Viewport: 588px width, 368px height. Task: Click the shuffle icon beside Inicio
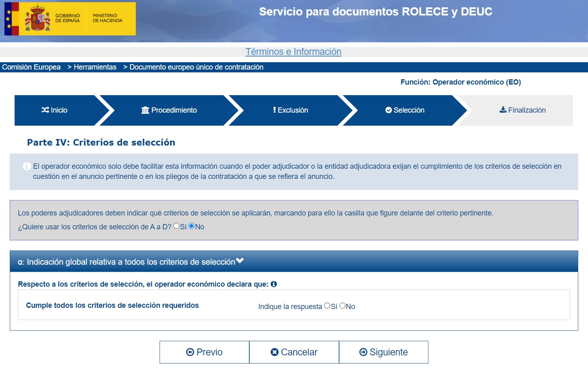click(x=45, y=110)
